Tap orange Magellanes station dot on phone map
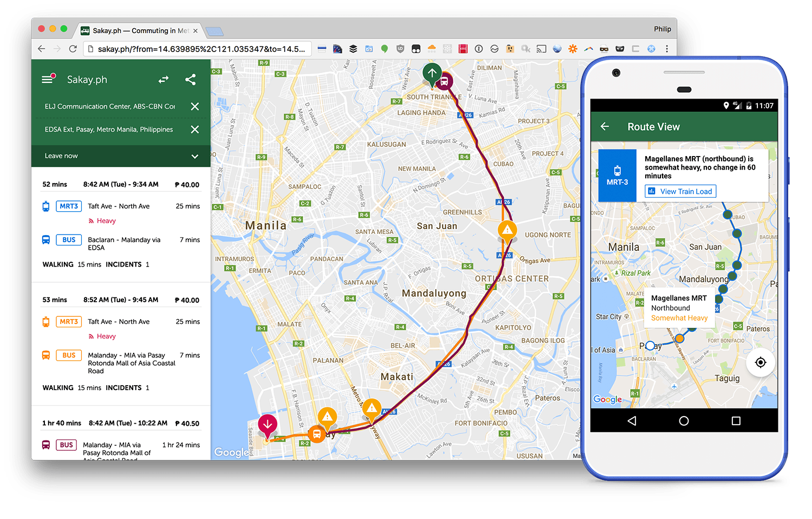Image resolution: width=812 pixels, height=519 pixels. [x=679, y=338]
